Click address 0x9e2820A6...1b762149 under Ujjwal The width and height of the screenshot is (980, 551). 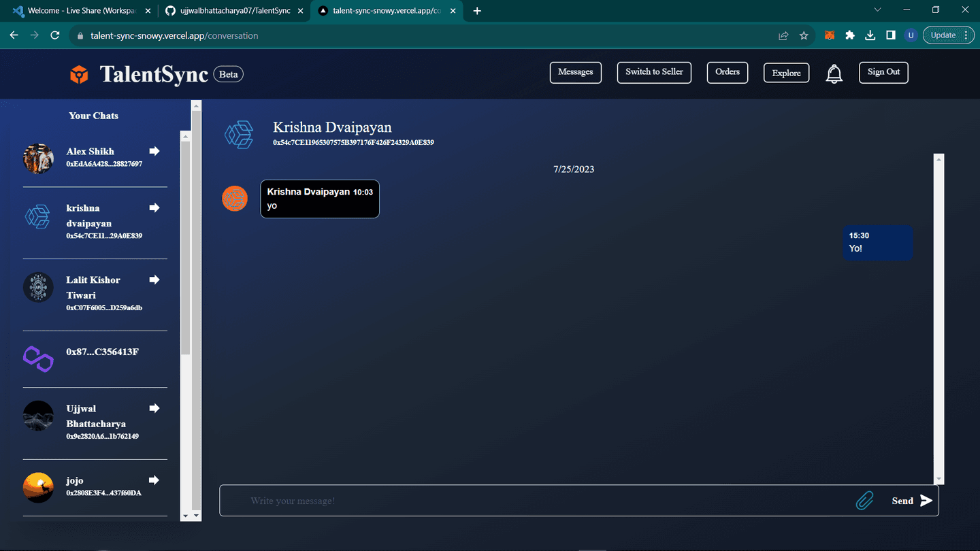pos(102,436)
